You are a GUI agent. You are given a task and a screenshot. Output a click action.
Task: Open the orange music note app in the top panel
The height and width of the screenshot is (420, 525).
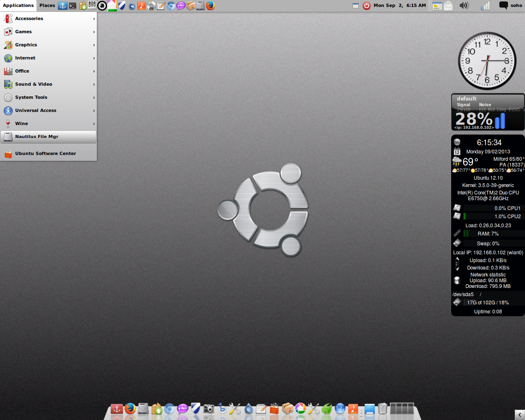click(142, 6)
